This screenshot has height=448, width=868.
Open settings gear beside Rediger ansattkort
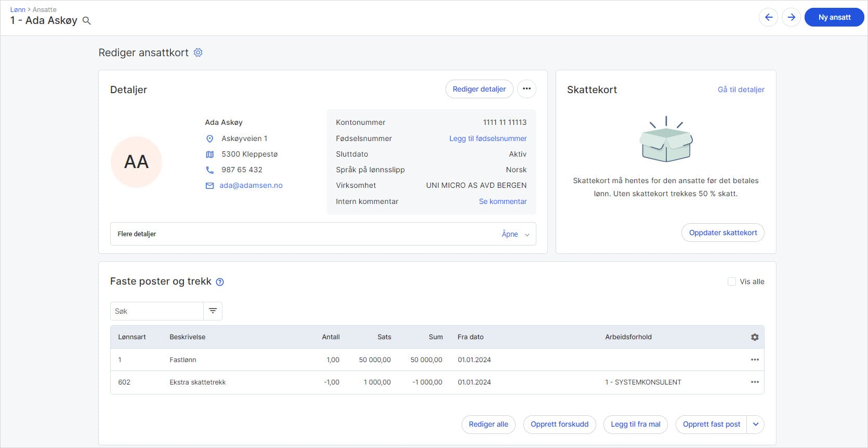[x=198, y=53]
